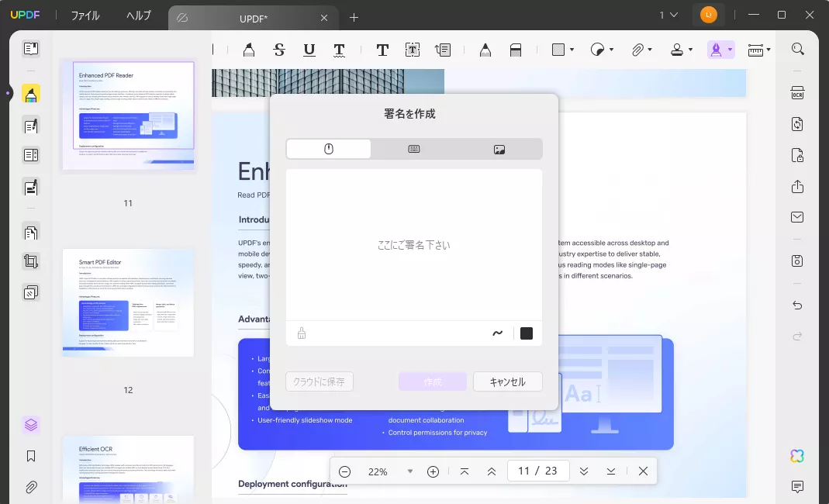Viewport: 829px width, 504px height.
Task: Select the UPDF* document tab
Action: pyautogui.click(x=254, y=19)
